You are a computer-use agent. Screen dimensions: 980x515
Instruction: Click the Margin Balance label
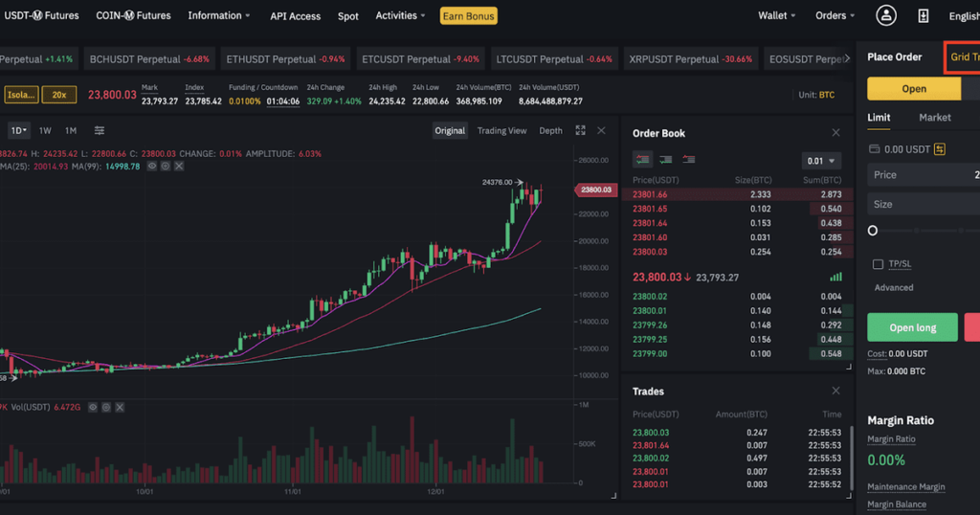click(x=897, y=504)
